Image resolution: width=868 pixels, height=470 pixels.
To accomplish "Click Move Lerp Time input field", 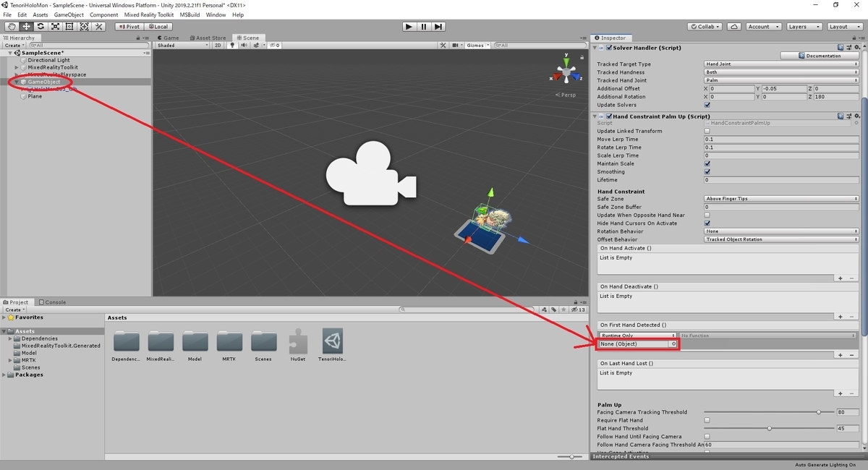I will (x=781, y=139).
